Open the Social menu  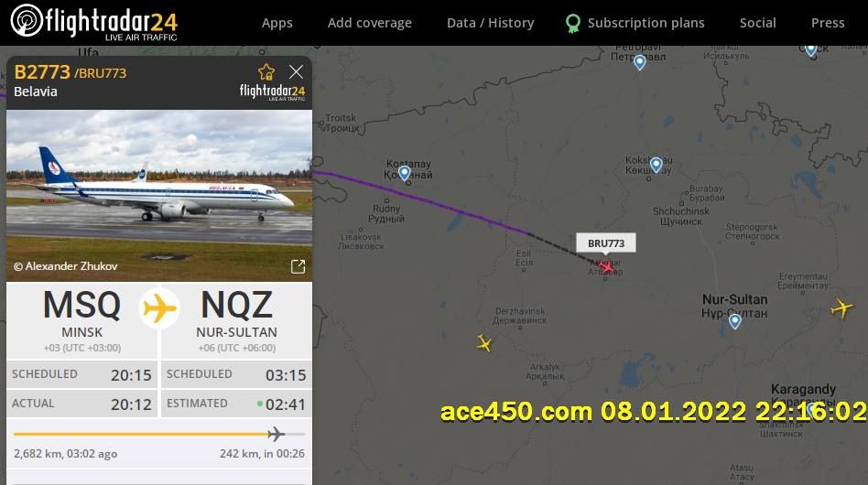tap(758, 23)
